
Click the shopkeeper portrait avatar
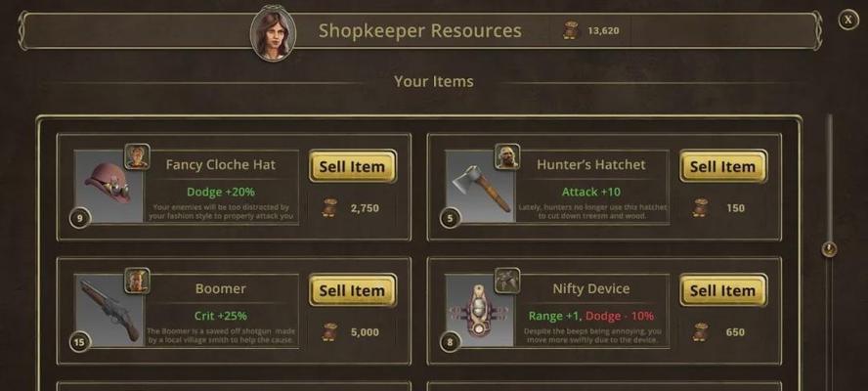(x=273, y=33)
